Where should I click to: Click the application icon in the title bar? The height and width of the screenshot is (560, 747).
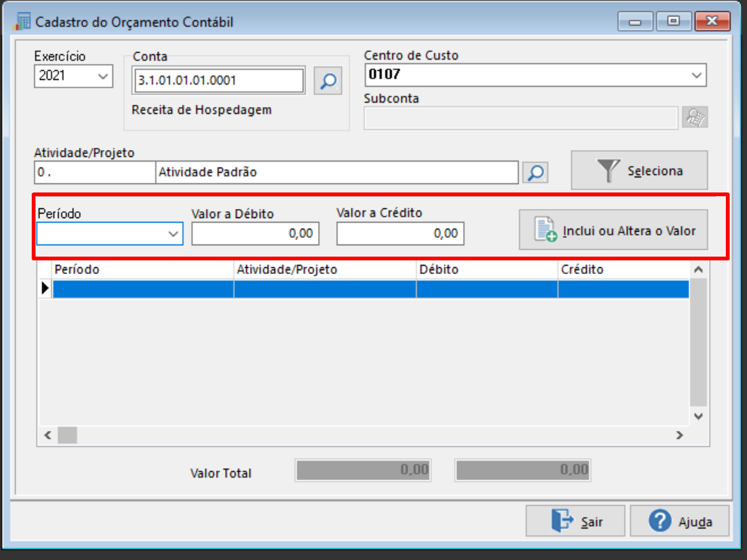point(22,22)
